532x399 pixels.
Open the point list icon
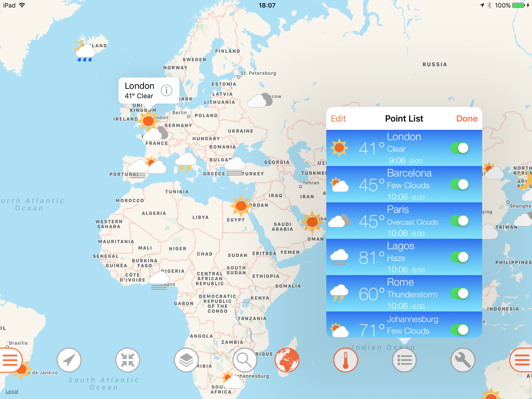tap(404, 360)
